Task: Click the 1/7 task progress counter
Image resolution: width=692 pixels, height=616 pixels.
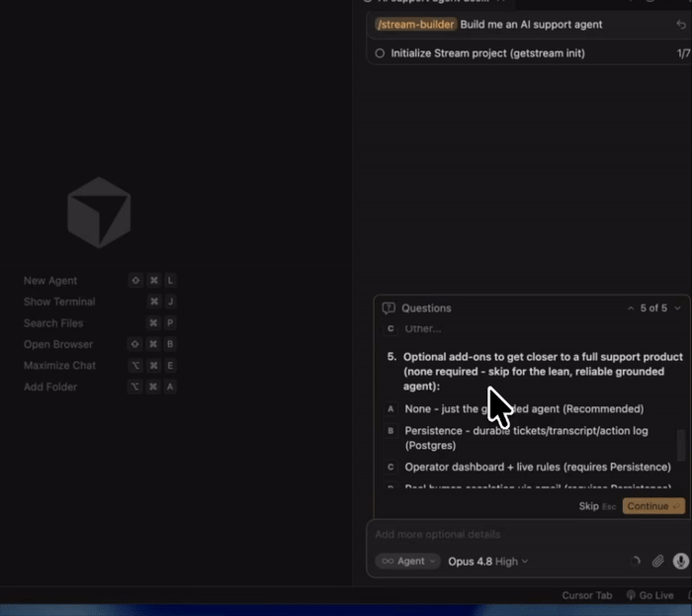Action: click(683, 53)
